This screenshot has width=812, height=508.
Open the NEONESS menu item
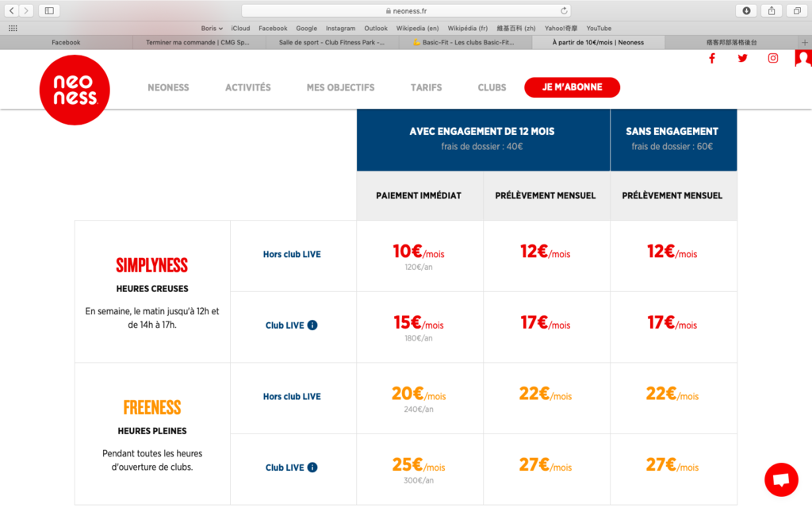(168, 87)
